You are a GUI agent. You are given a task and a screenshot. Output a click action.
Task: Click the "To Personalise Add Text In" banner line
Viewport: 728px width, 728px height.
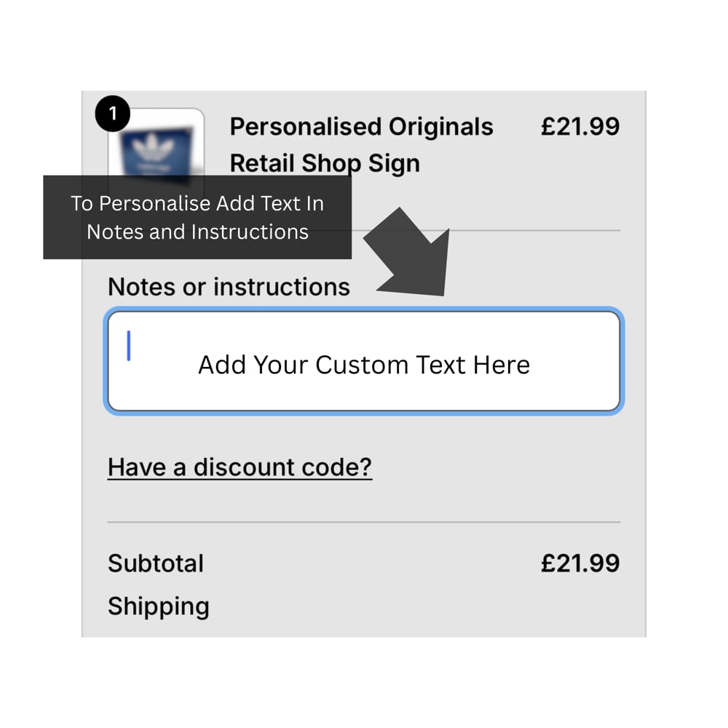[x=197, y=203]
